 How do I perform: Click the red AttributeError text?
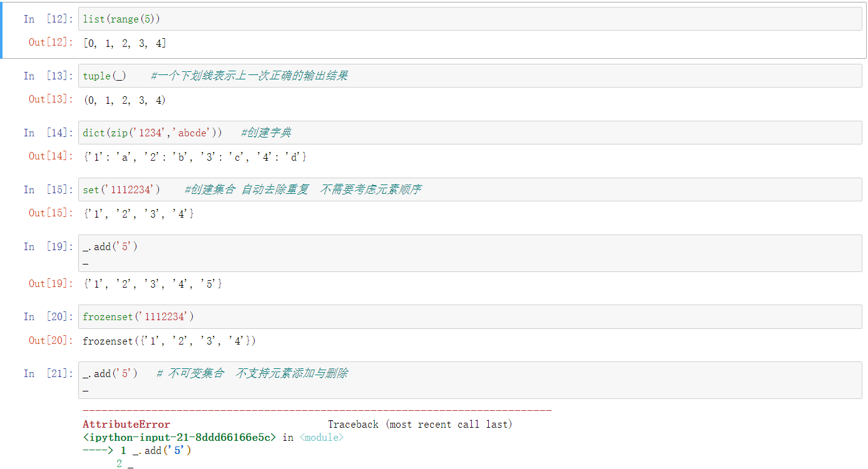tap(126, 425)
